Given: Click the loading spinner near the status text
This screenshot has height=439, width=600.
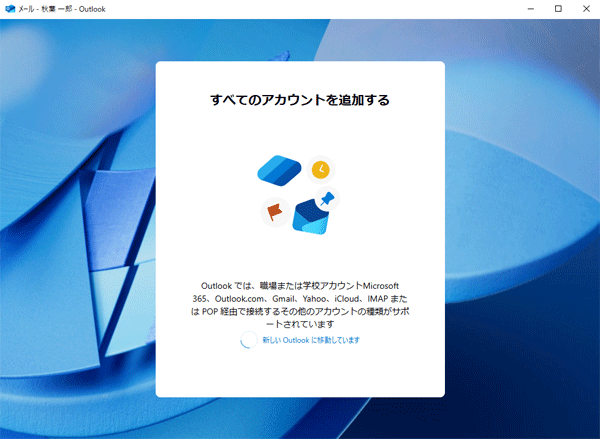Looking at the screenshot, I should [x=248, y=340].
